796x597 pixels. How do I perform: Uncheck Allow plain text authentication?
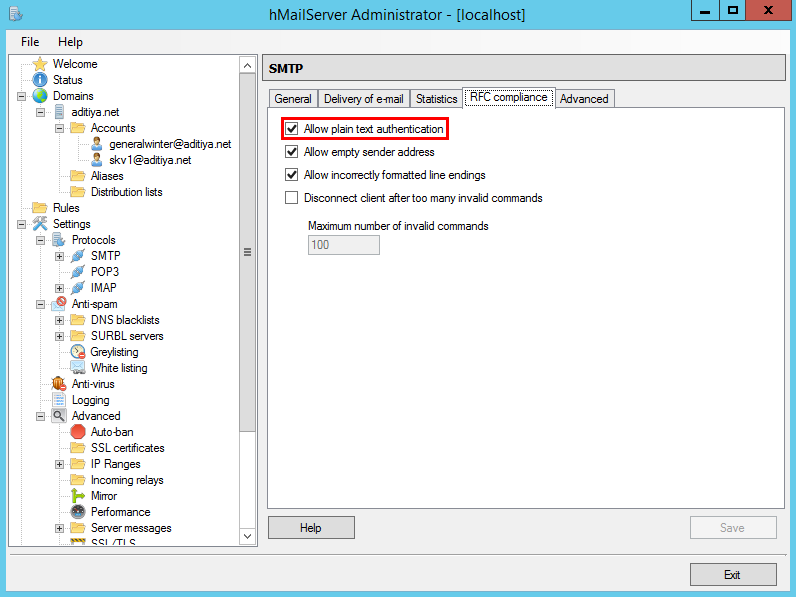click(291, 129)
